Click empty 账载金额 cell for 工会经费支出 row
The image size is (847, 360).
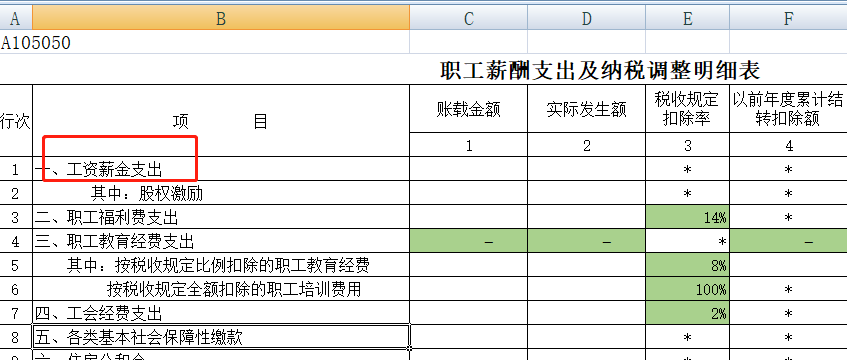coord(468,312)
